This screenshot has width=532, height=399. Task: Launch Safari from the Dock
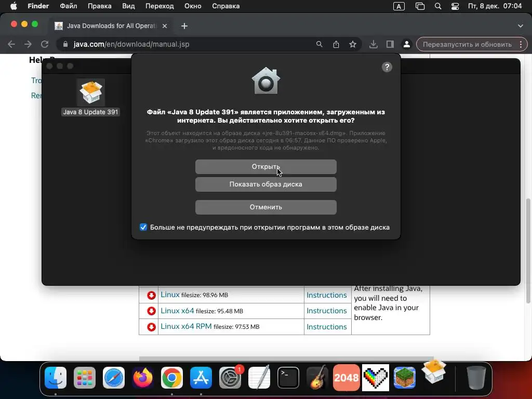(114, 377)
